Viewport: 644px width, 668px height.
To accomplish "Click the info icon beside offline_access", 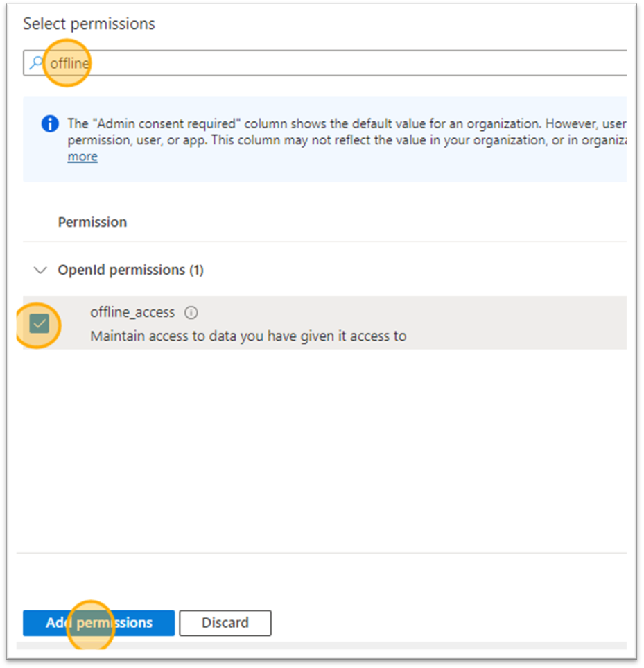I will (191, 313).
